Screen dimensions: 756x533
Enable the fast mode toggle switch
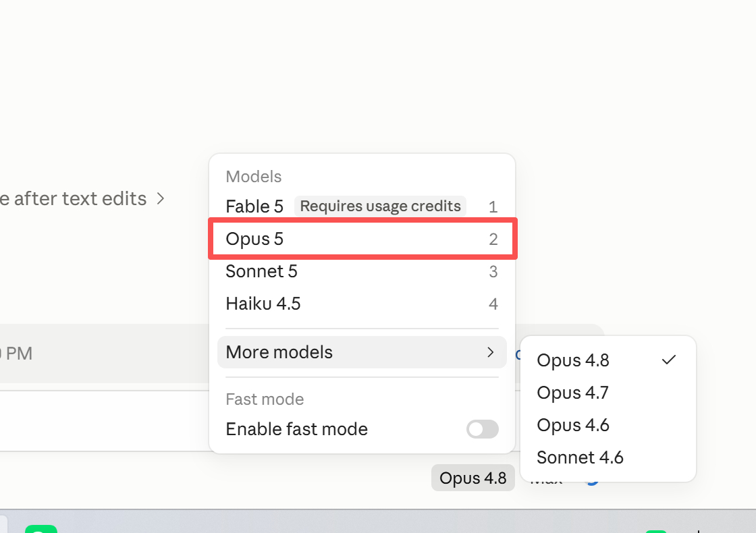click(482, 429)
